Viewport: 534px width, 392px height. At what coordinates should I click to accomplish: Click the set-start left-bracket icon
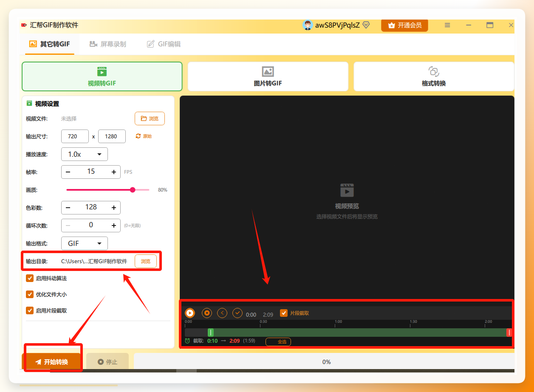point(222,313)
